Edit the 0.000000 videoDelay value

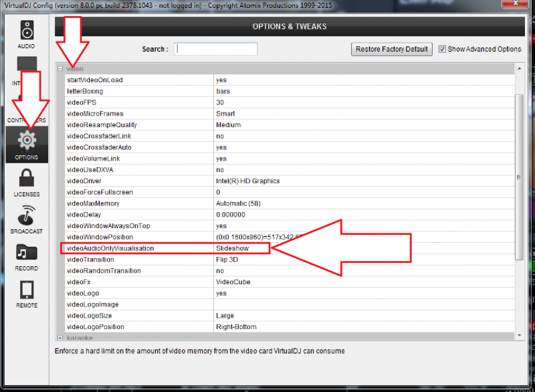point(231,215)
